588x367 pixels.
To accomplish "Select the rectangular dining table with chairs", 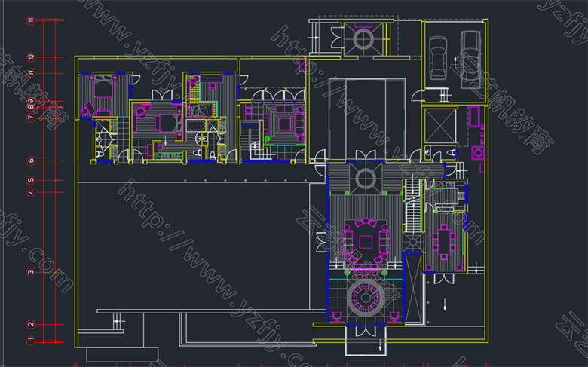I will [x=444, y=243].
